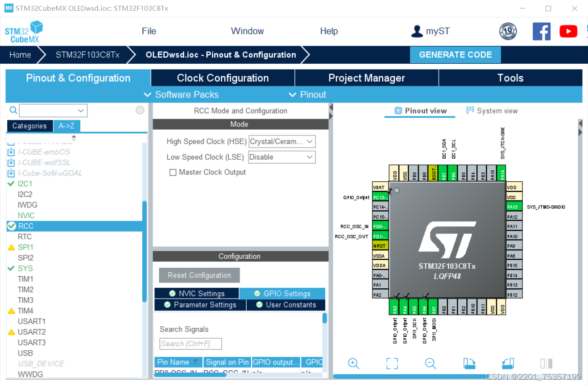This screenshot has height=385, width=588.
Task: Click the STM32CubeMX logo
Action: [x=24, y=32]
